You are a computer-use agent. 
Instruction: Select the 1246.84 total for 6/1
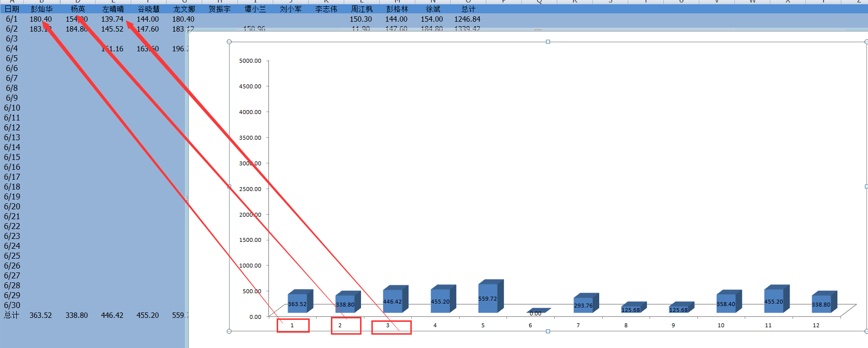pos(468,19)
